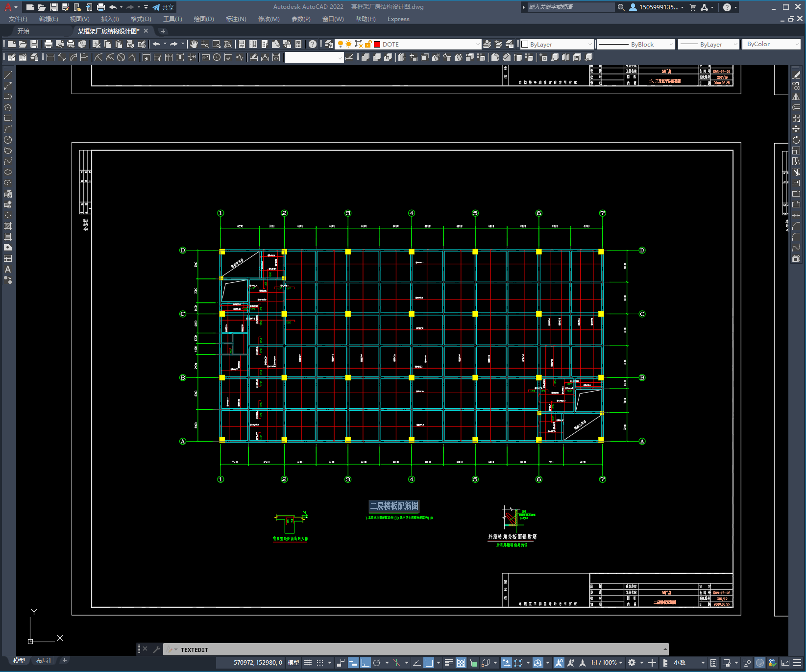Click the coordinates readout 570972, 152980, 0
This screenshot has height=672, width=806.
[x=258, y=663]
